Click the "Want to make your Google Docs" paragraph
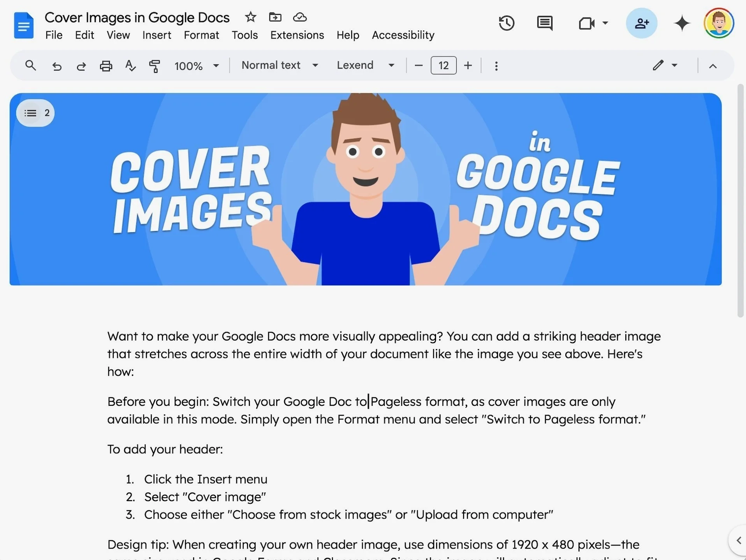 384,354
